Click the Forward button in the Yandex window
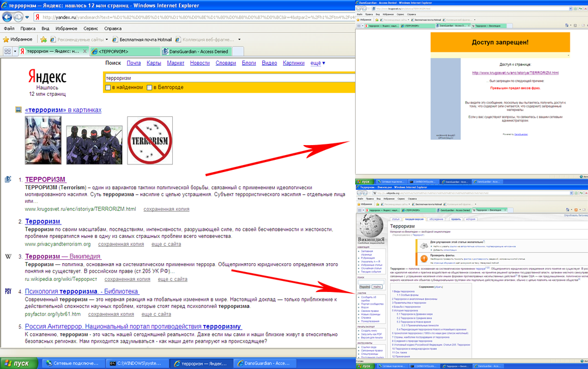 point(18,17)
